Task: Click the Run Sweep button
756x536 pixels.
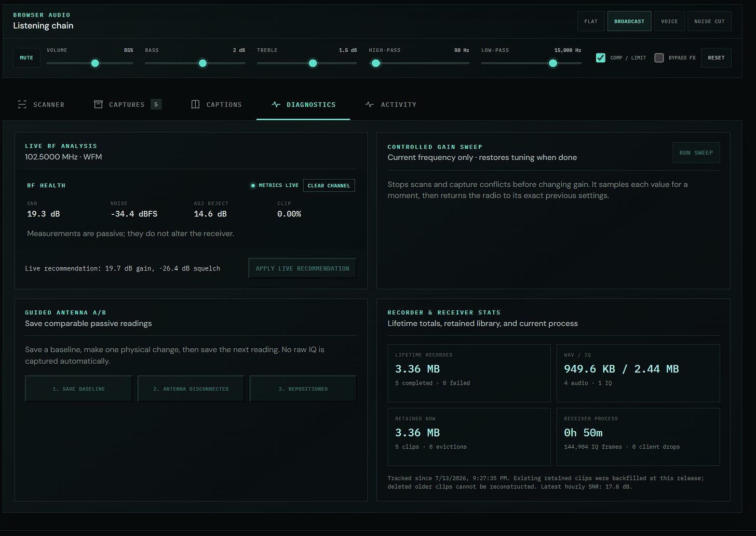Action: [696, 153]
